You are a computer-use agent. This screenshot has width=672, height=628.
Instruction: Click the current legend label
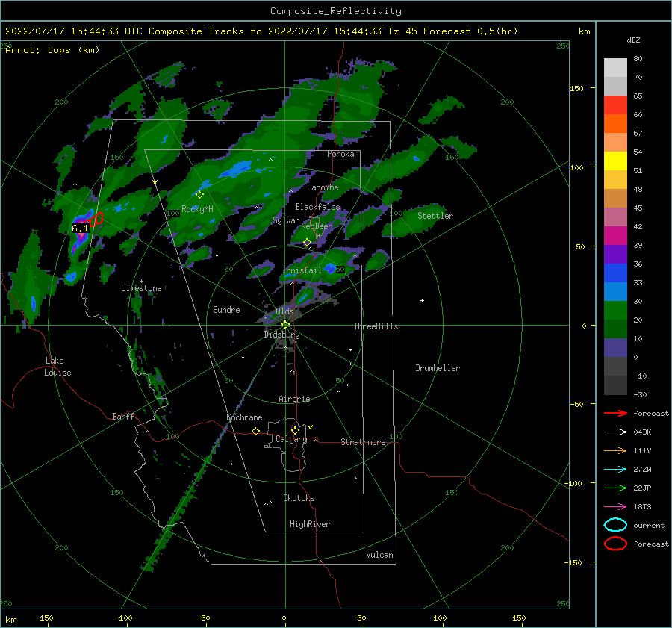click(649, 526)
